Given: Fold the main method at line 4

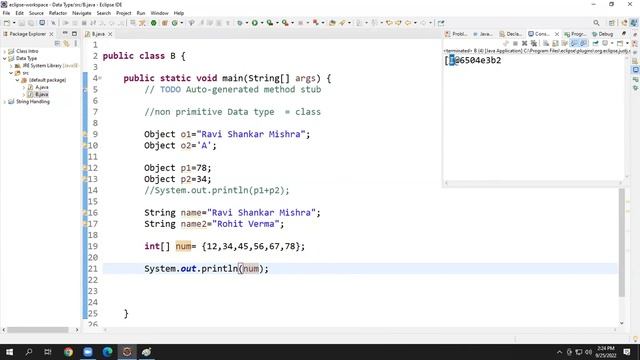Looking at the screenshot, I should [x=100, y=78].
